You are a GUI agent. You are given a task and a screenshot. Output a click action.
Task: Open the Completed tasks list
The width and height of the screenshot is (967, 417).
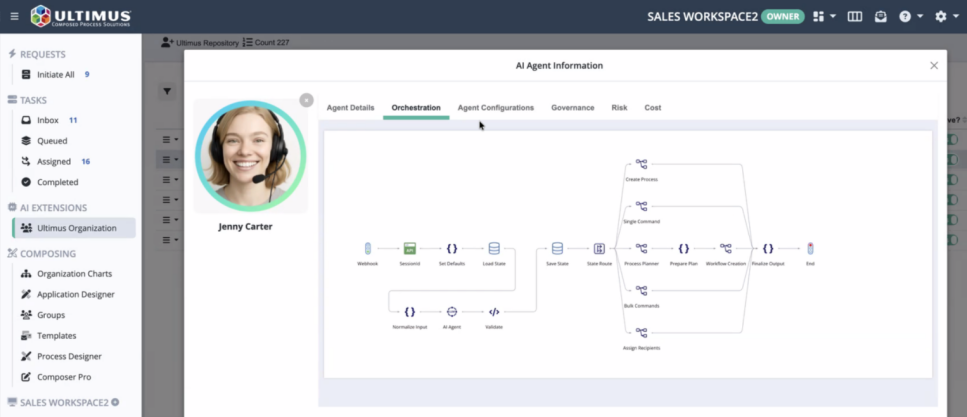pyautogui.click(x=57, y=182)
